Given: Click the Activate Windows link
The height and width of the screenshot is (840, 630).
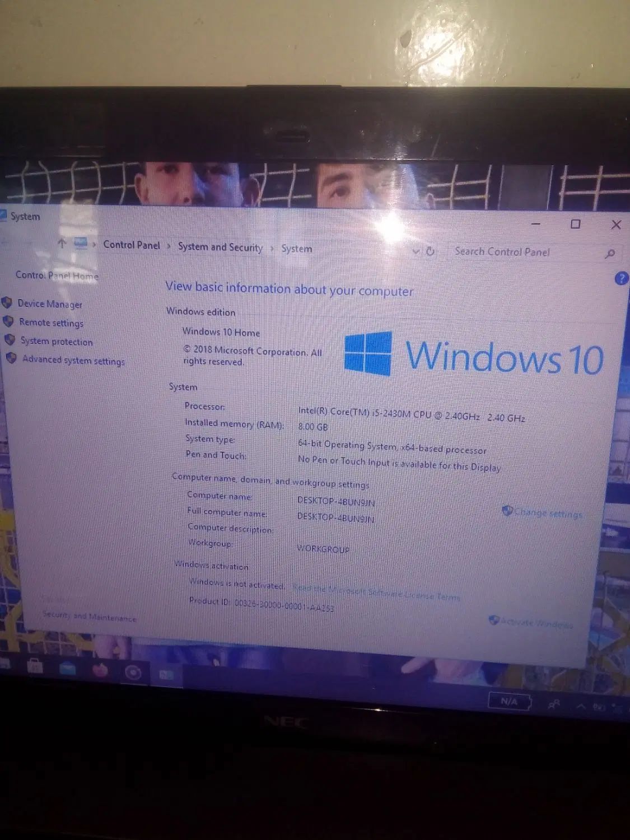Looking at the screenshot, I should 536,623.
